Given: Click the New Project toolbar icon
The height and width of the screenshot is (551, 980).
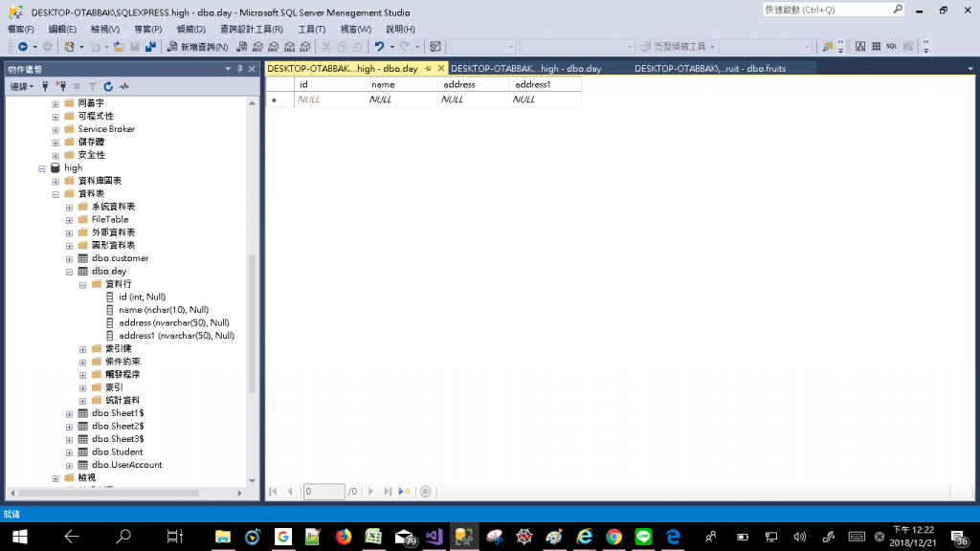Looking at the screenshot, I should [x=69, y=47].
